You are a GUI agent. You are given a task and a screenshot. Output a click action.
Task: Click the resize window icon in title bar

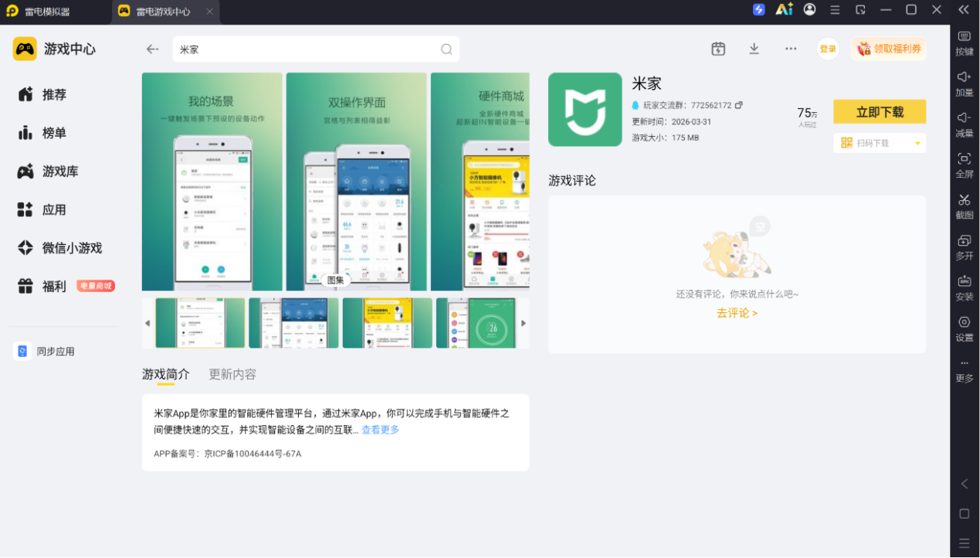[860, 10]
